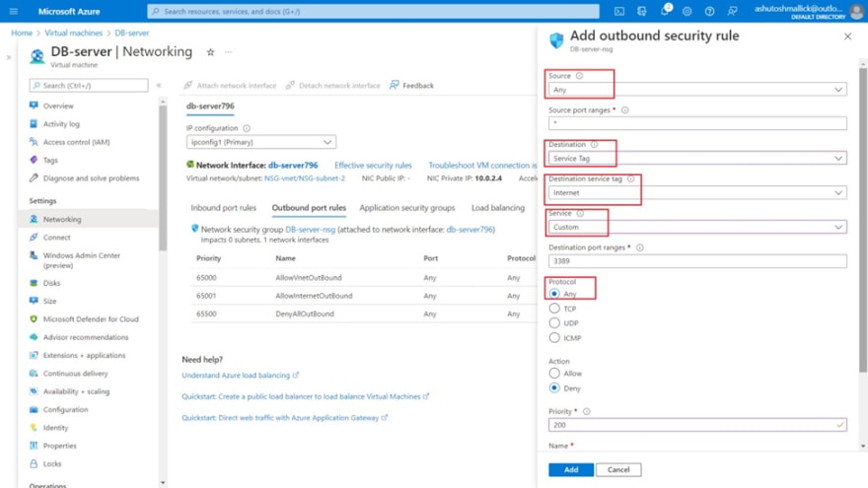Click the sidebar Search (Ctrl+/) box
This screenshot has width=868, height=488.
pos(89,85)
